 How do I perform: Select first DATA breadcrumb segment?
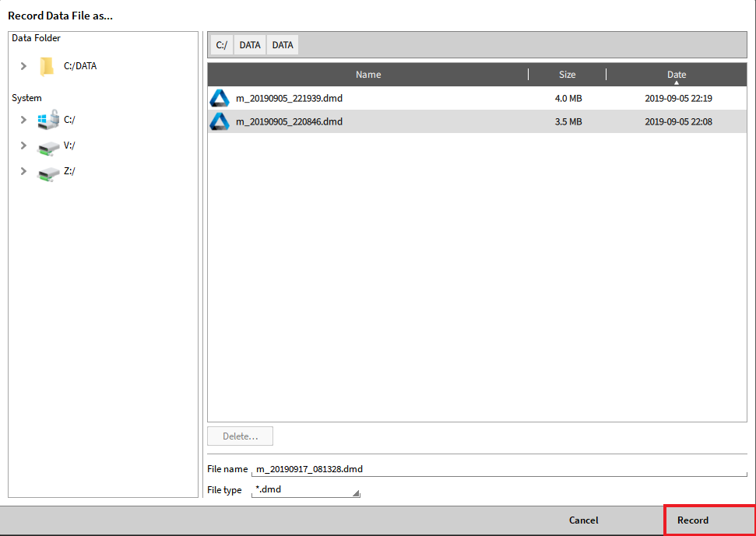(x=250, y=45)
